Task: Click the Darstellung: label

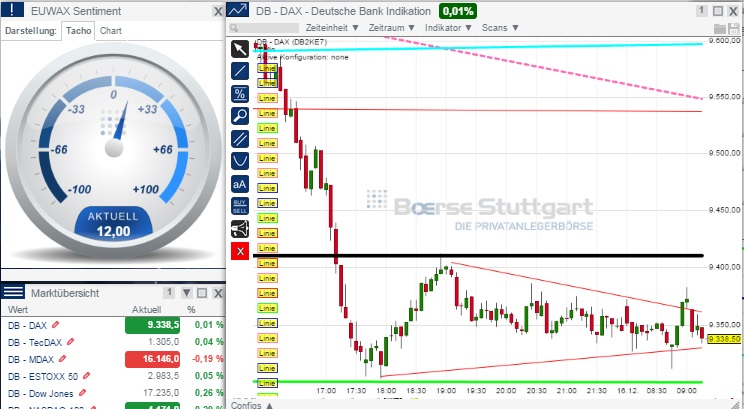Action: click(31, 31)
